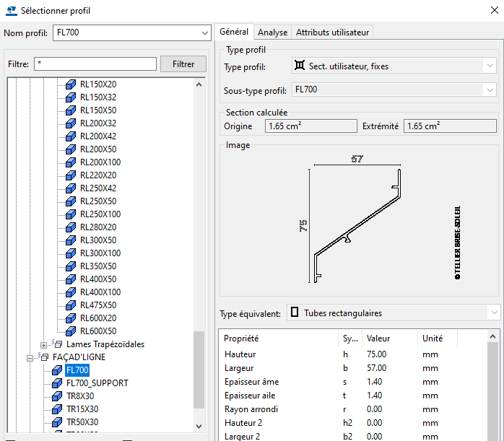The height and width of the screenshot is (441, 504).
Task: Collapse the FAÇAD'LIGNE tree node
Action: click(30, 357)
